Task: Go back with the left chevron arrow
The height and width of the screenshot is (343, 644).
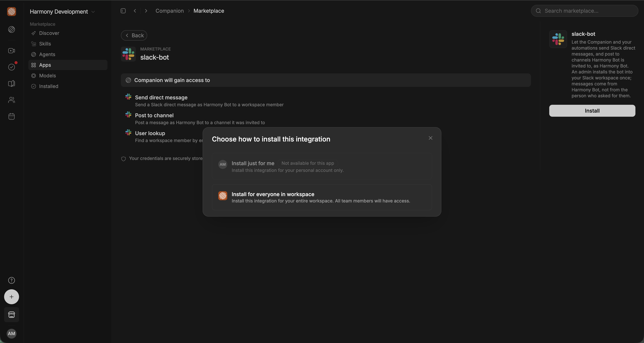Action: tap(135, 11)
